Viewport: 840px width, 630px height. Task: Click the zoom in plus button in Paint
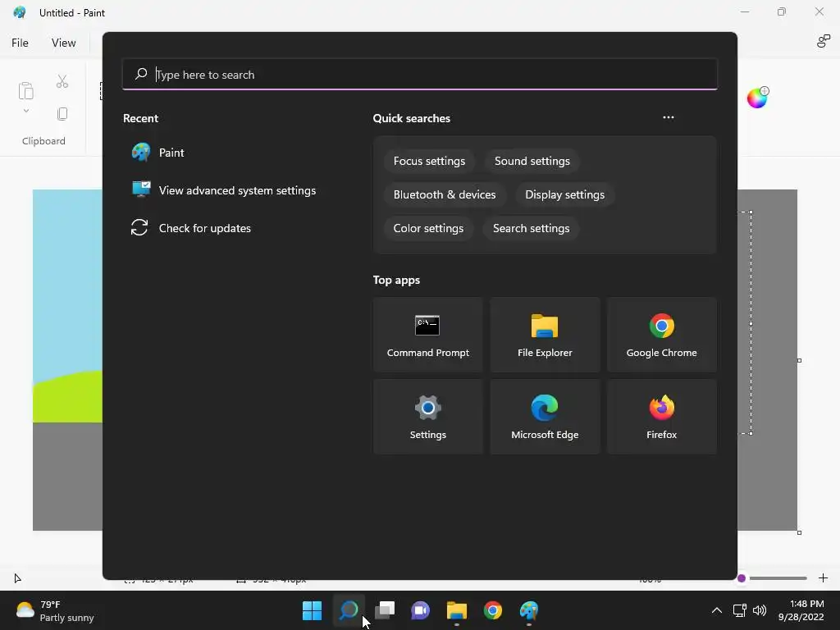click(823, 578)
